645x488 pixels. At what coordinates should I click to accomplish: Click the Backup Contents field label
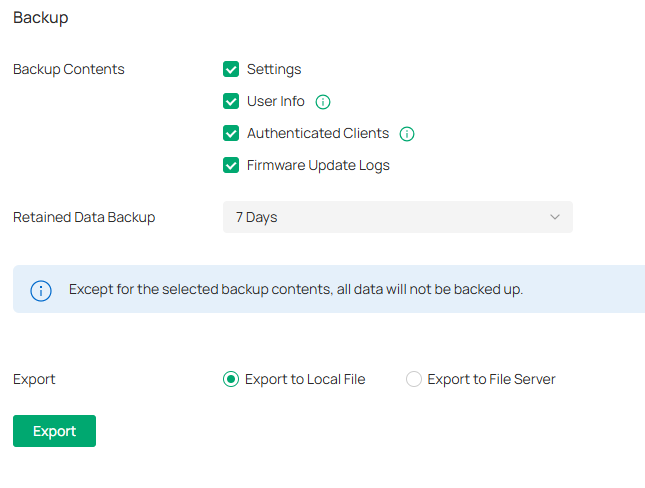69,70
